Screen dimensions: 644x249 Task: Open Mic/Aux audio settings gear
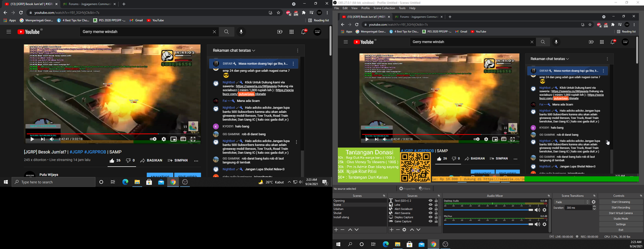tap(544, 224)
